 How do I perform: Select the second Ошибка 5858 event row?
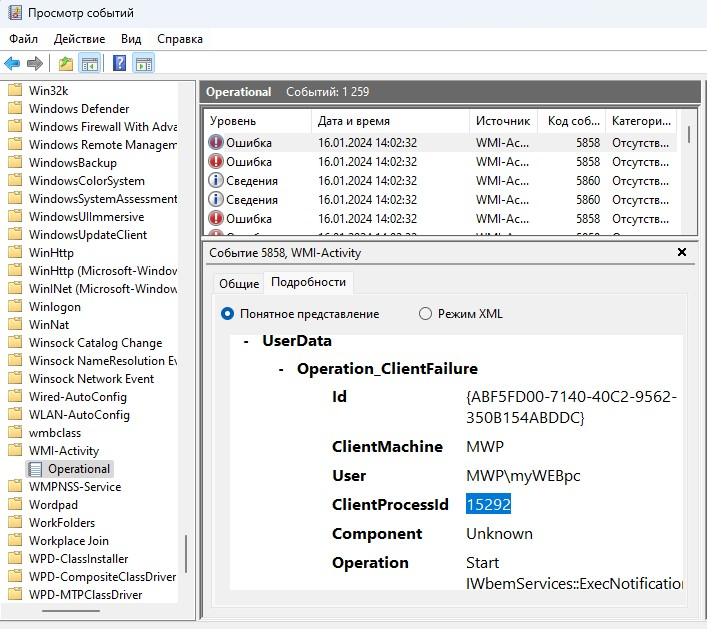[440, 161]
